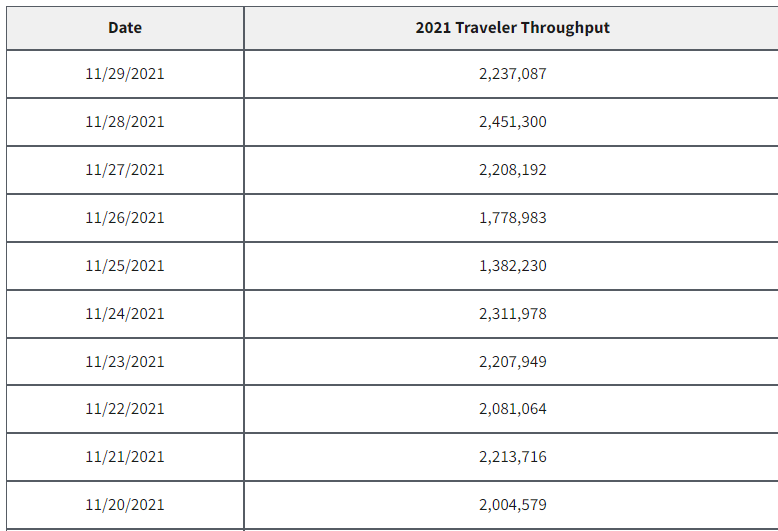778x531 pixels.
Task: Click the throughput value 1,382,230
Action: [x=513, y=266]
